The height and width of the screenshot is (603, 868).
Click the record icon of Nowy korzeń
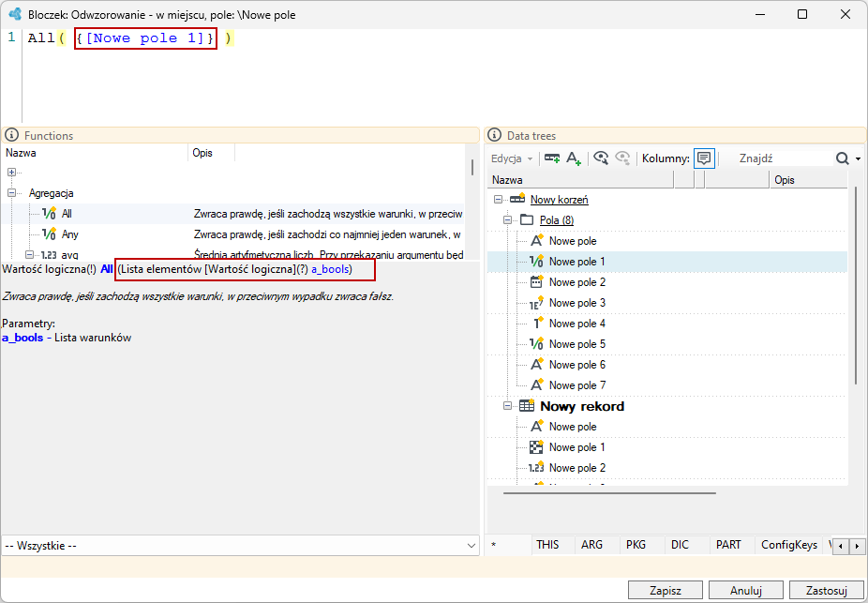coord(517,199)
